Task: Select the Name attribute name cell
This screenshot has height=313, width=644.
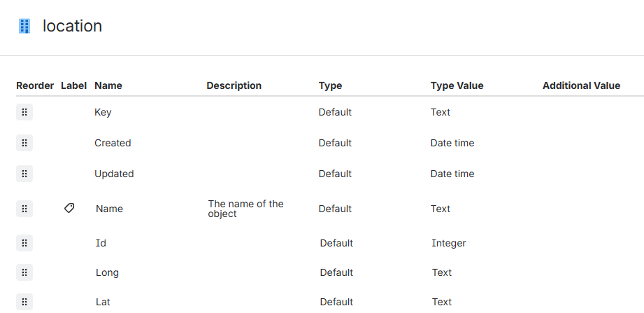Action: (109, 209)
